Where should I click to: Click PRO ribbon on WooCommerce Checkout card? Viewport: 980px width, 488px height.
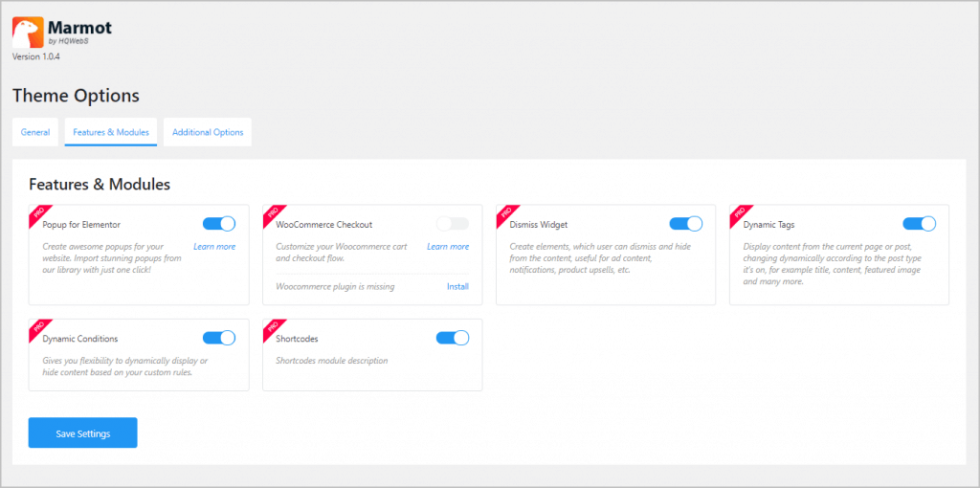(x=273, y=214)
